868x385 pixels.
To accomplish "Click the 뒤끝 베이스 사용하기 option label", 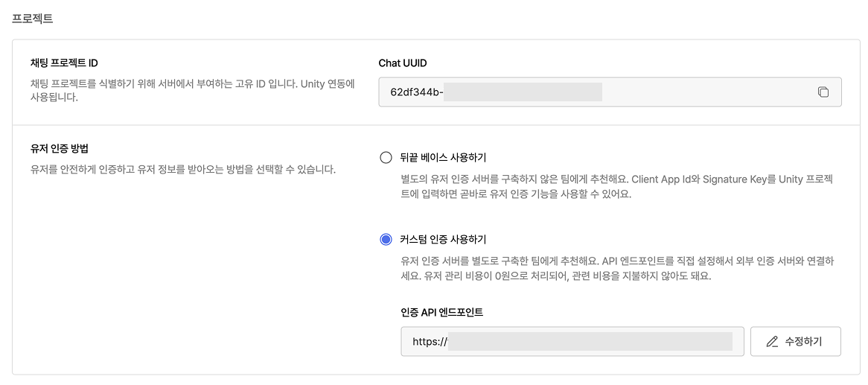I will click(x=443, y=158).
